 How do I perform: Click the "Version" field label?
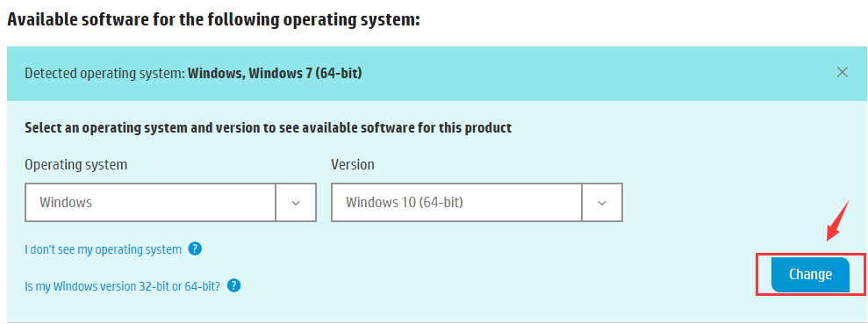pyautogui.click(x=353, y=164)
